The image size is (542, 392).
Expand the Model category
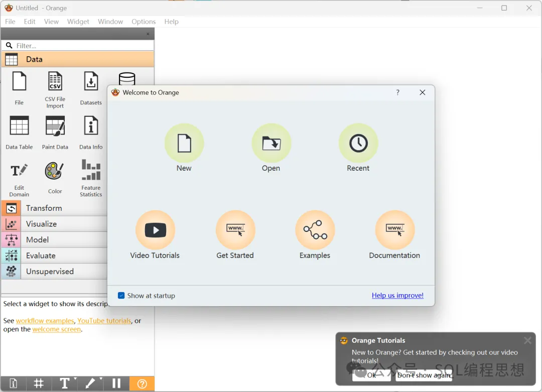(54, 240)
